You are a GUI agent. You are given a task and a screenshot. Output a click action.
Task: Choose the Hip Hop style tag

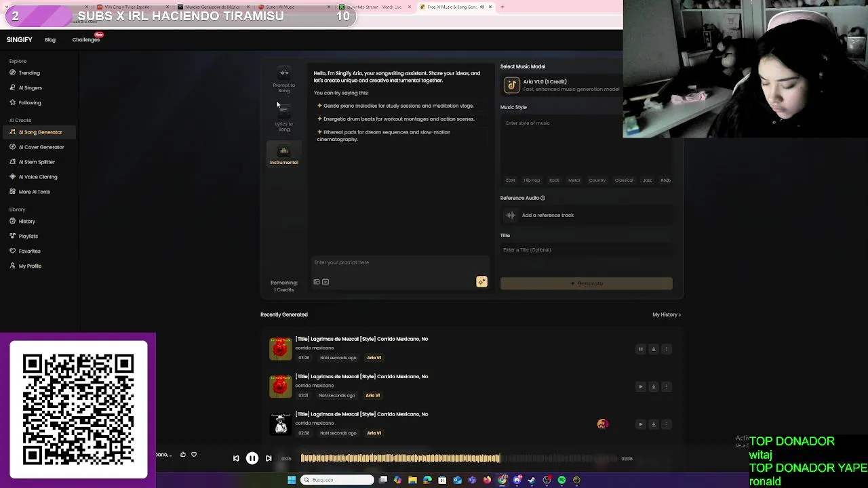(x=532, y=180)
